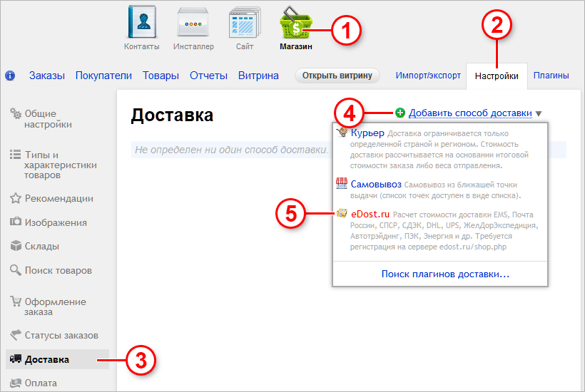Click Поиск плагинов доставки link
Screen dimensions: 585x392
445,274
